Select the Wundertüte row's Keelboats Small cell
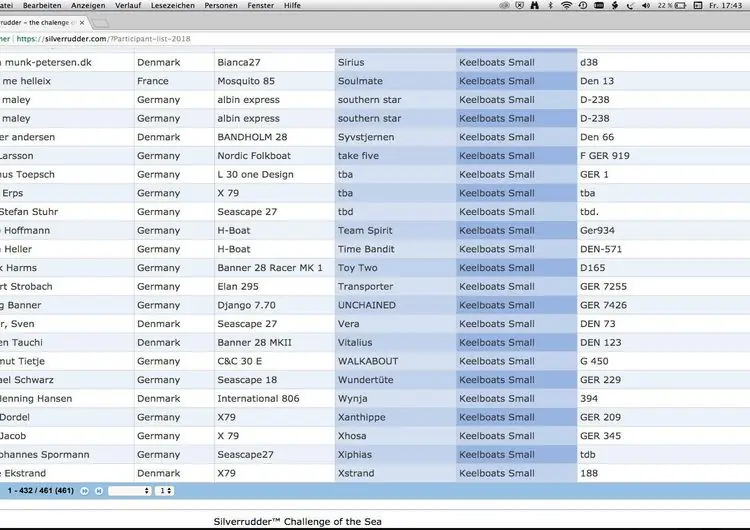The width and height of the screenshot is (750, 530). pos(516,380)
